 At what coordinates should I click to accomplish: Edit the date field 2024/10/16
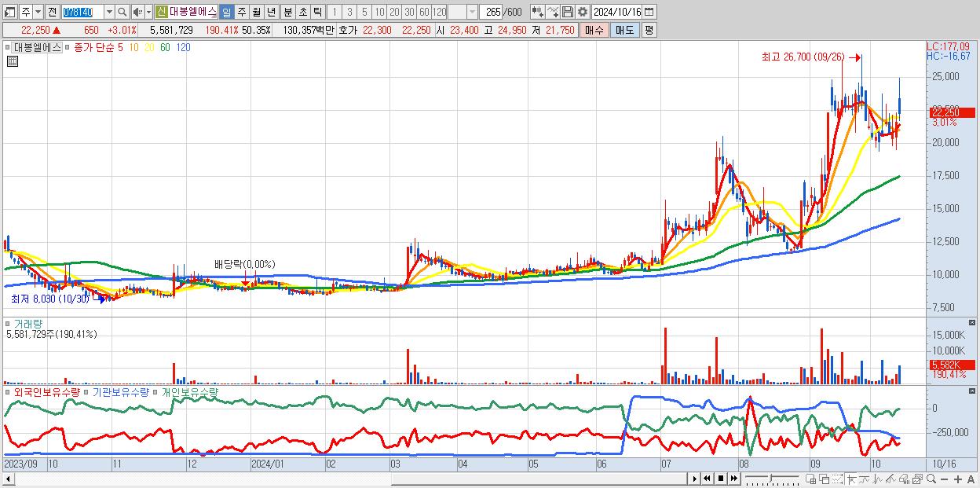[x=617, y=12]
